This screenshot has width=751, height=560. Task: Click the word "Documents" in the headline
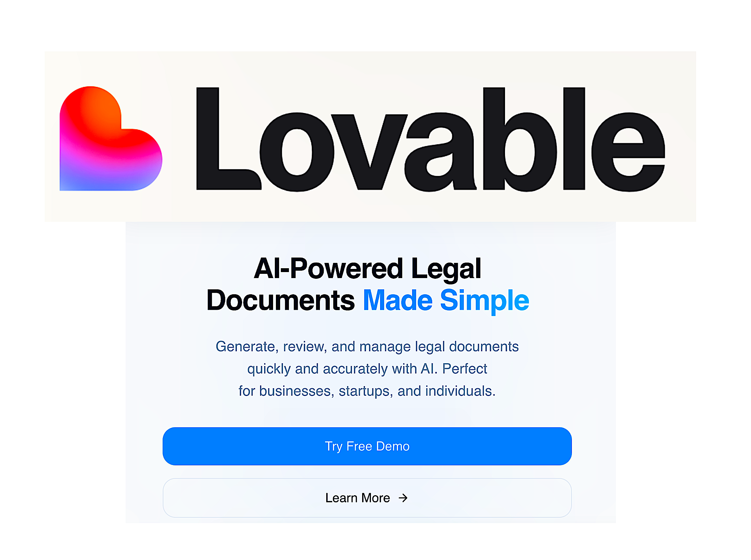point(280,300)
